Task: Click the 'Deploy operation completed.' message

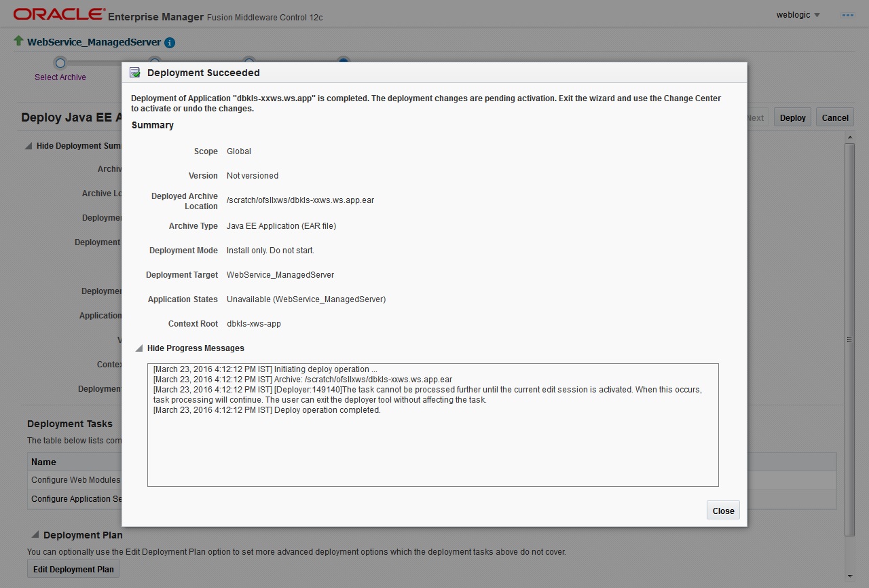Action: (x=267, y=410)
